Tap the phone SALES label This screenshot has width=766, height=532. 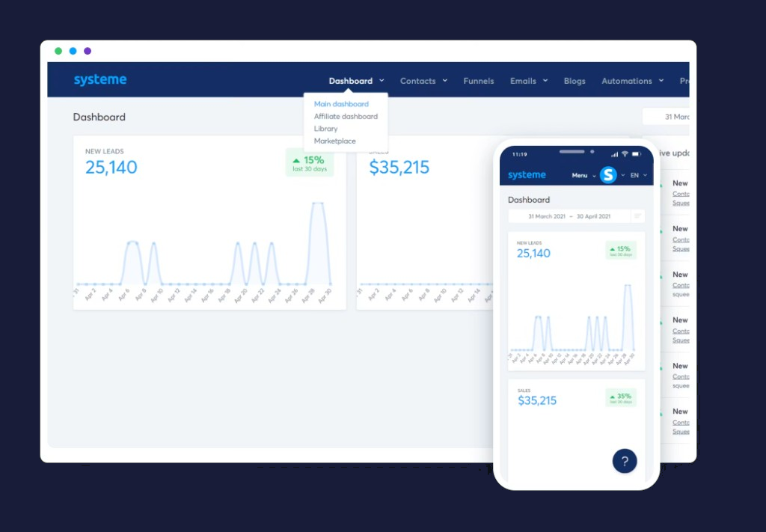coord(524,391)
